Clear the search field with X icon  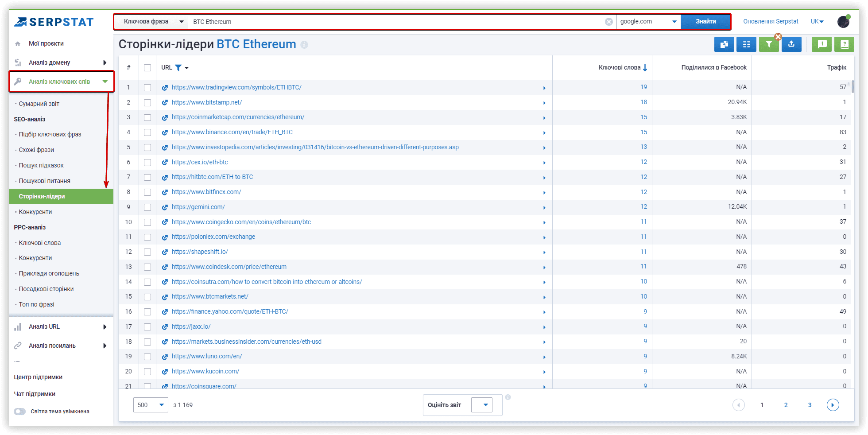(x=609, y=22)
